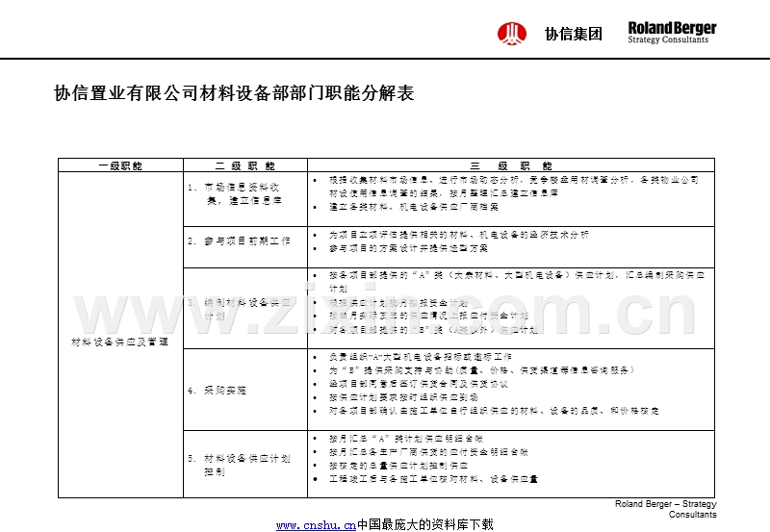
Task: Click the Roland Berger – Strategy Consultants footer text
Action: coord(666,509)
